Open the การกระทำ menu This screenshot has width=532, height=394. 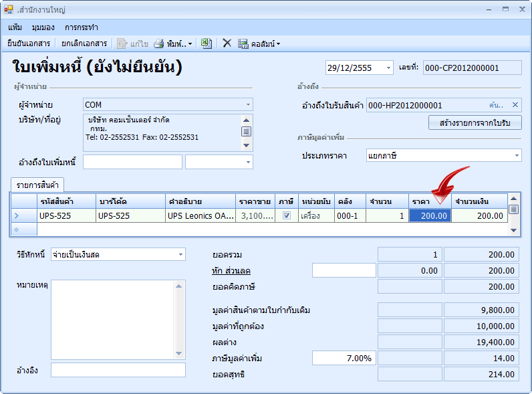click(82, 27)
